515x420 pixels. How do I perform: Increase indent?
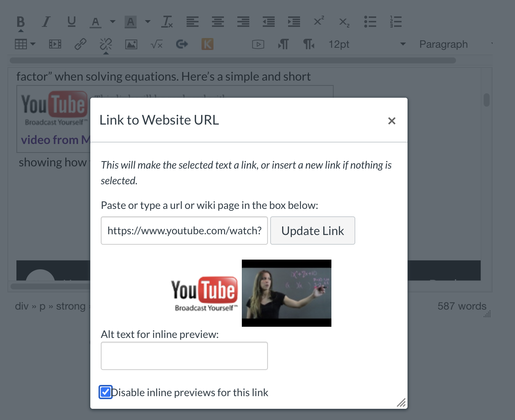coord(294,22)
